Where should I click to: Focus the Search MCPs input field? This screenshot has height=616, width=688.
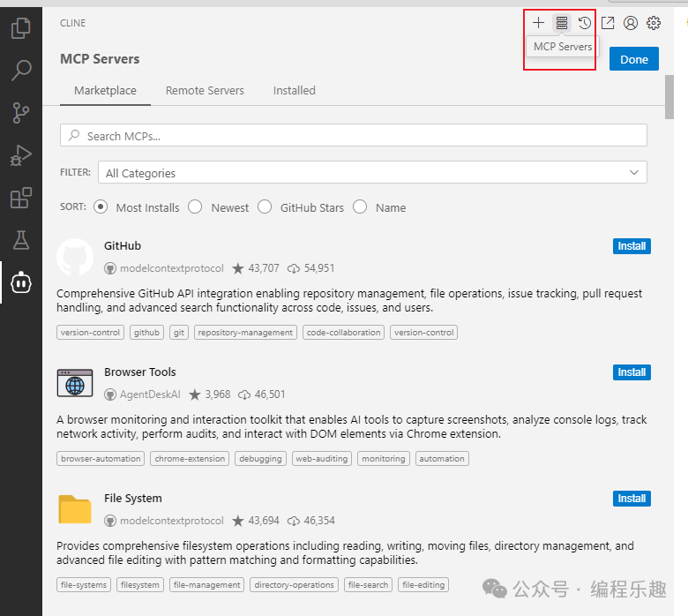[353, 136]
